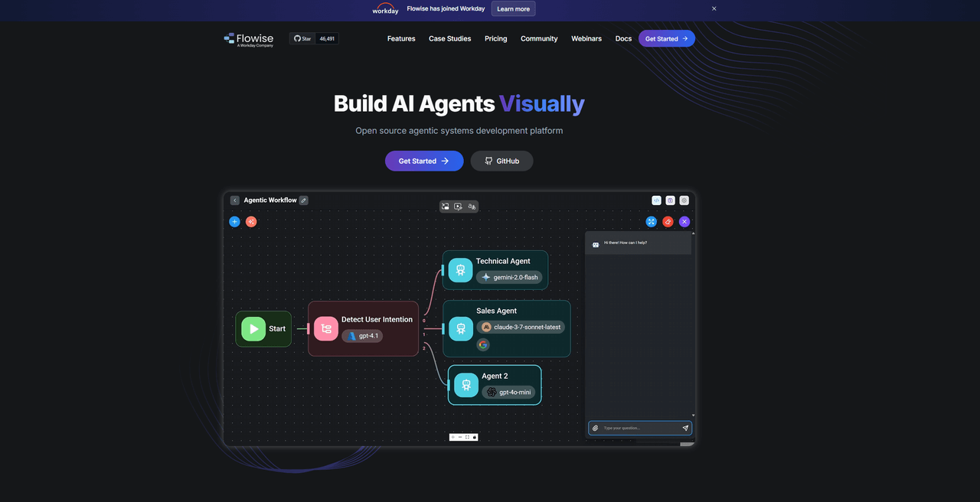The image size is (980, 502).
Task: Click the gpt-4.1 model chip
Action: coord(362,336)
